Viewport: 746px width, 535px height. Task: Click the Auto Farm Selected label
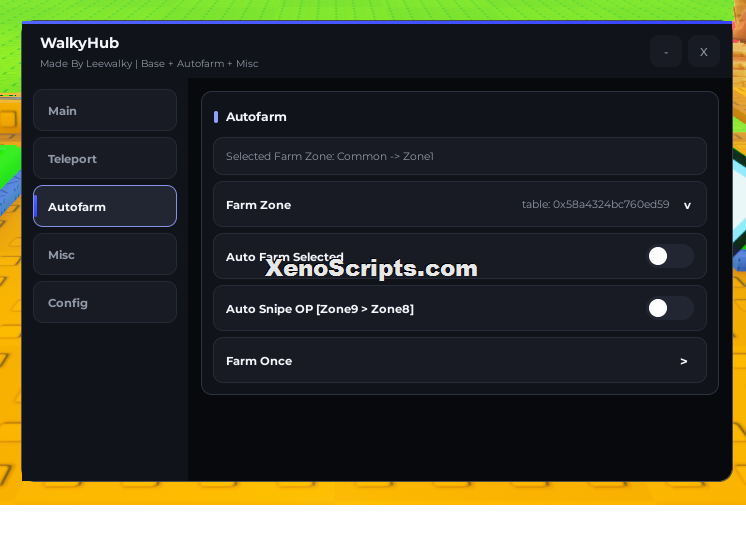point(285,257)
